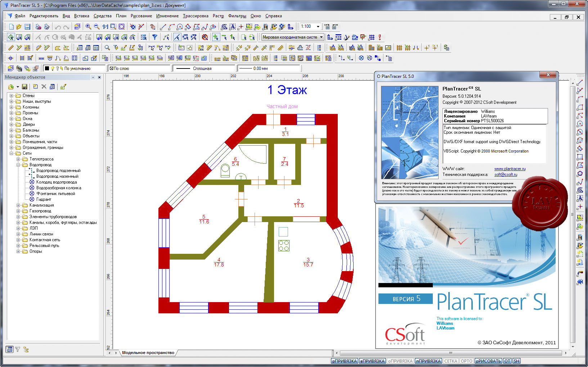Click the Redo arrow icon
This screenshot has height=367, width=588.
click(x=66, y=27)
